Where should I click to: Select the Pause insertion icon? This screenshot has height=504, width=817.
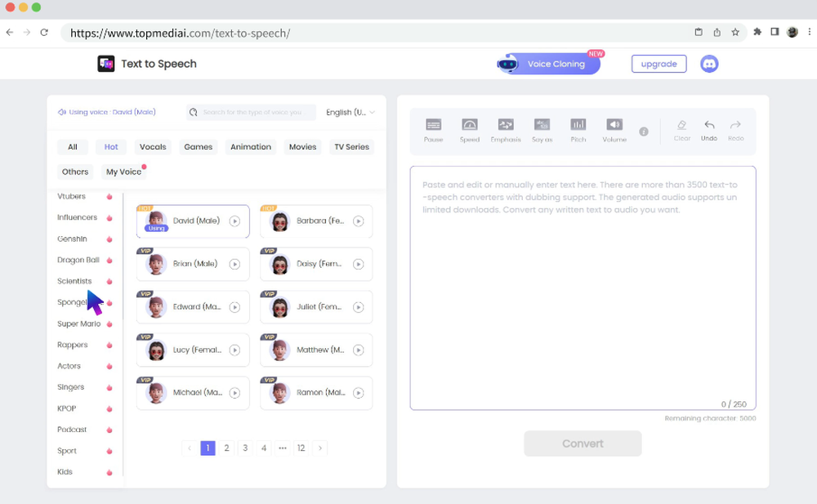433,128
